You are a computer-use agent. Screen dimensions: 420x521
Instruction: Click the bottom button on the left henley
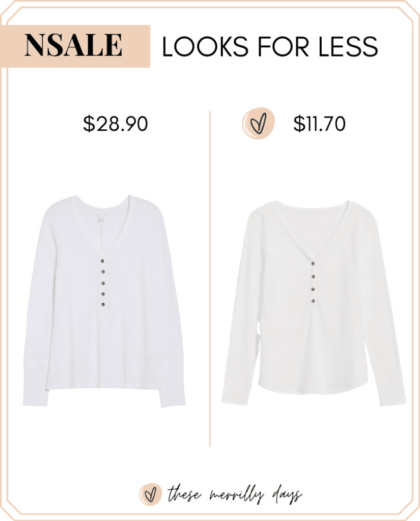[103, 304]
